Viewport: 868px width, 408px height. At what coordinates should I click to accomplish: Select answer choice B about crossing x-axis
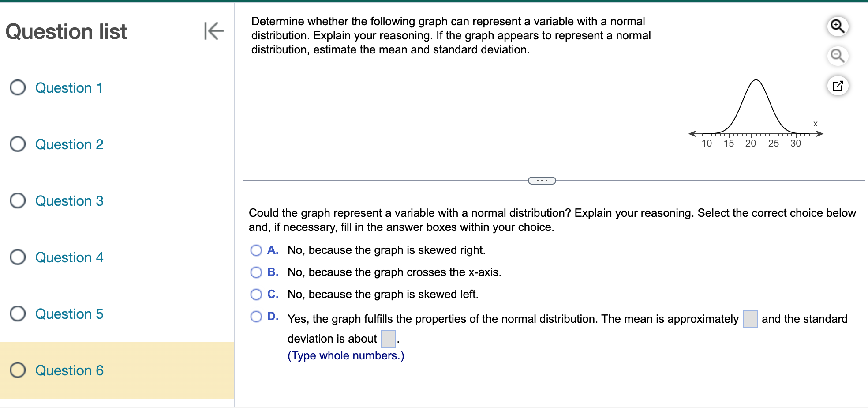256,272
